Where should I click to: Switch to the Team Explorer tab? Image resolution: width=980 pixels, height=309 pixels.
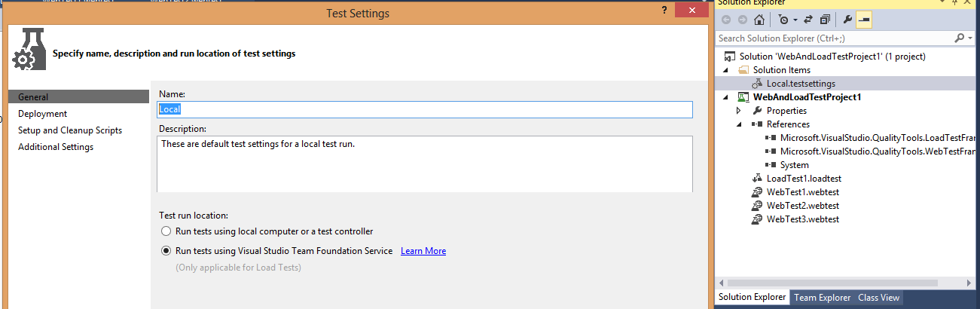[x=822, y=298]
